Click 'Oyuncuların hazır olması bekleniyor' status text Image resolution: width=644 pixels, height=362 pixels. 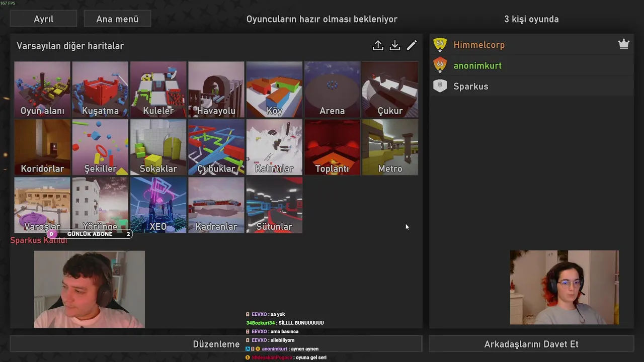pos(322,19)
